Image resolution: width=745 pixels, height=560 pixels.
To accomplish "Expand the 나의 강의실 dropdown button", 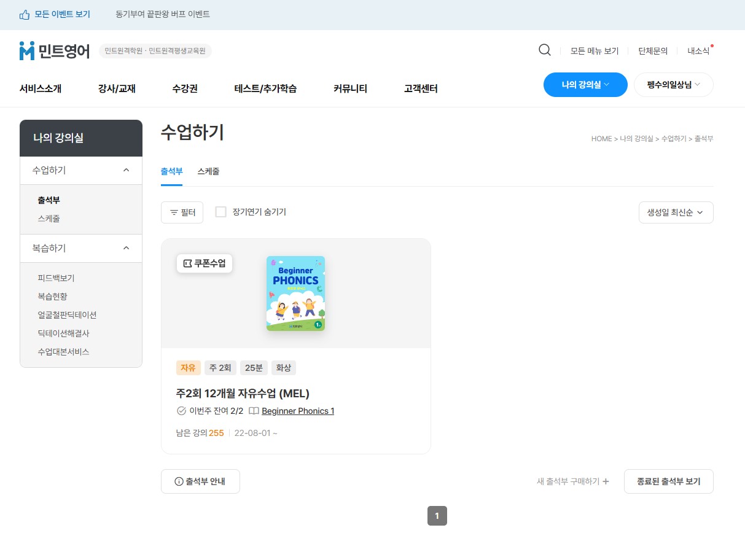I will point(585,85).
